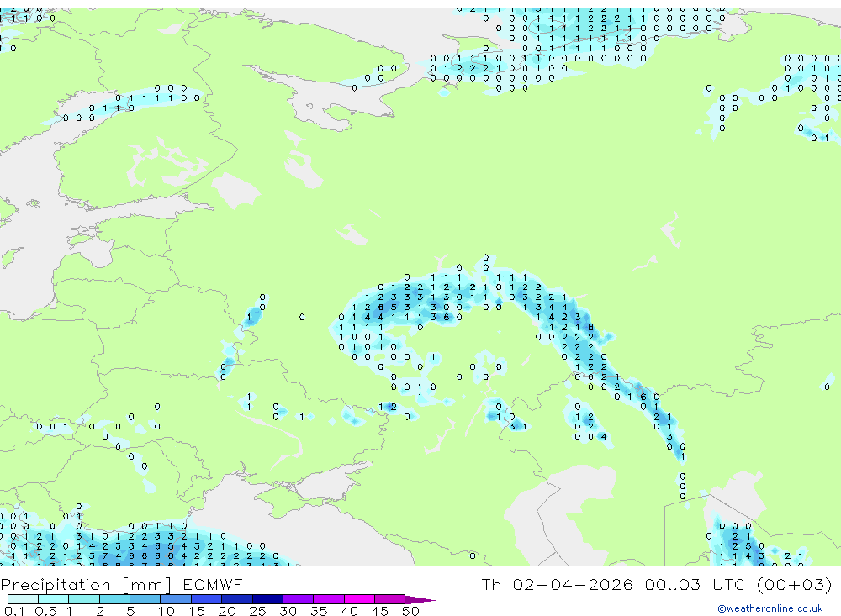Pick the legend swatch between 15 and 20
Image resolution: width=841 pixels, height=616 pixels.
(x=206, y=599)
